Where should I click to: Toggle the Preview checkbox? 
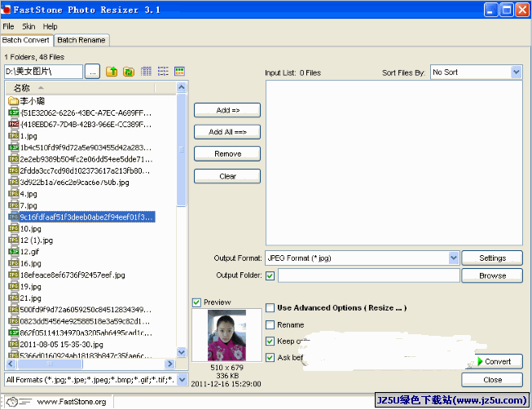(x=196, y=302)
